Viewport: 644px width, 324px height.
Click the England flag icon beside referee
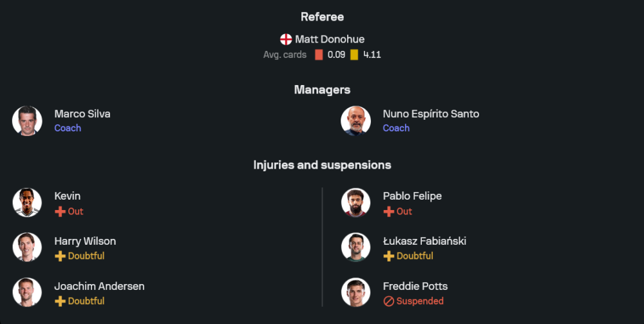286,39
